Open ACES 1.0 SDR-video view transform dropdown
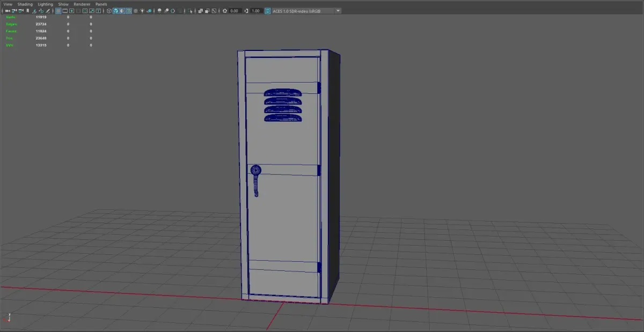The image size is (644, 332). click(307, 11)
